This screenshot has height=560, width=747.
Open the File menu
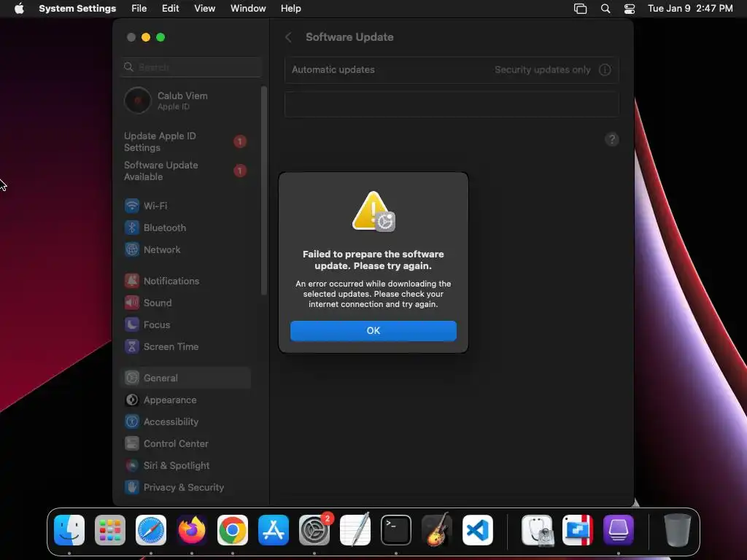click(x=139, y=9)
